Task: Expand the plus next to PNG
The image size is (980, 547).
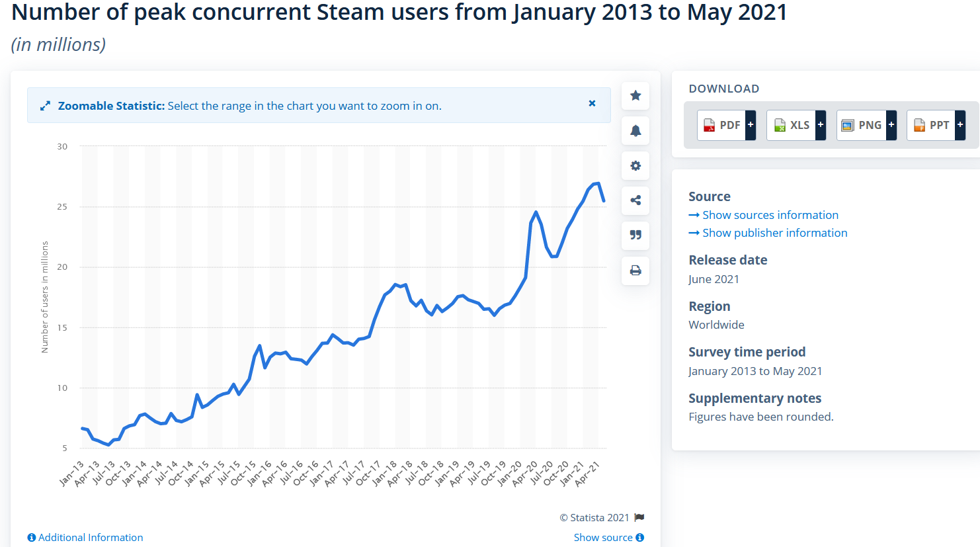Action: (x=891, y=125)
